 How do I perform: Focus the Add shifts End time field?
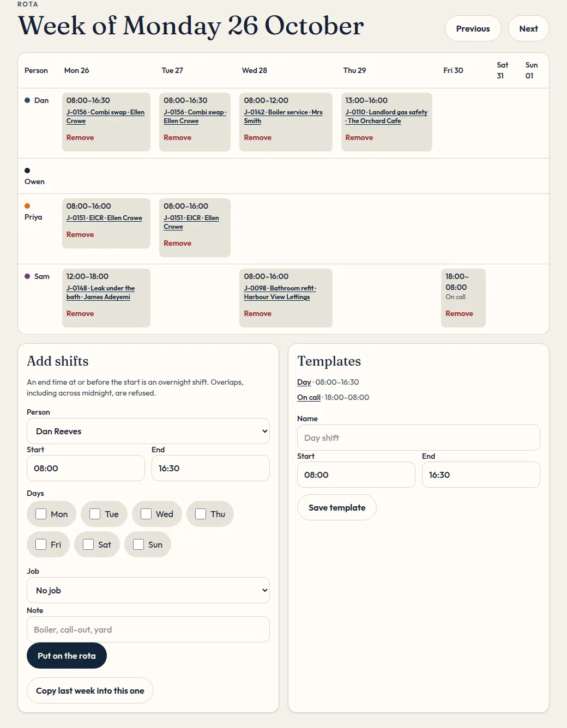[210, 468]
